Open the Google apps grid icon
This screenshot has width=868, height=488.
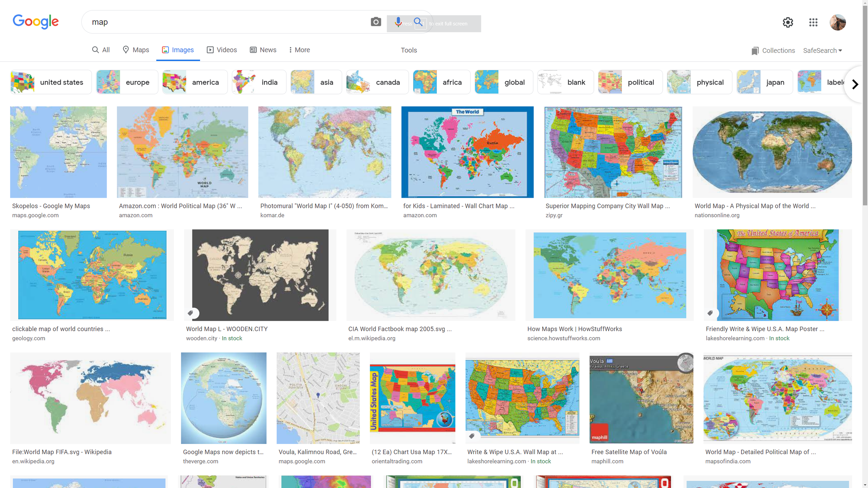pos(813,22)
